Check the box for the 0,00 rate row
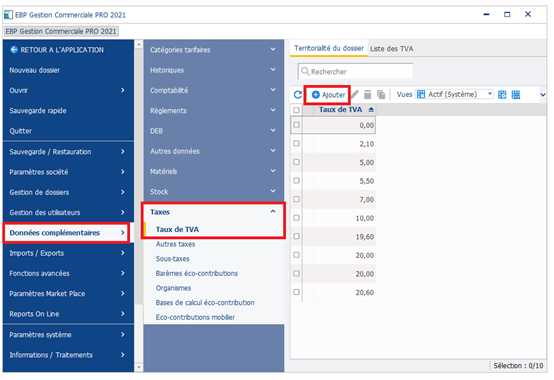554x380 pixels. pos(296,125)
